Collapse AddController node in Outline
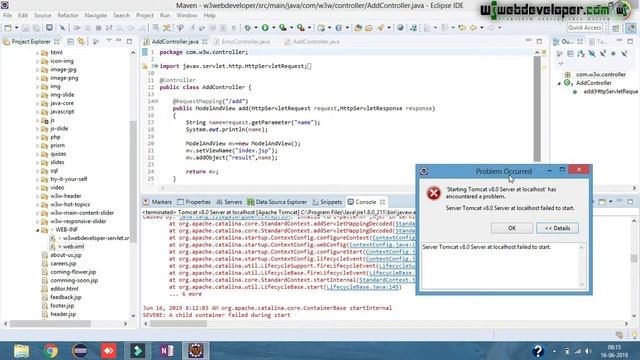 click(559, 83)
